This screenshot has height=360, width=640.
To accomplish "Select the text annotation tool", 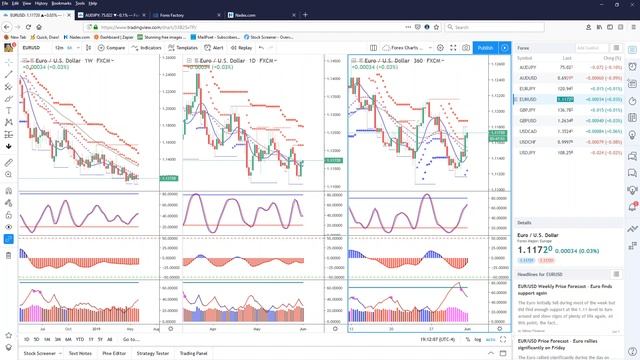I will [9, 111].
